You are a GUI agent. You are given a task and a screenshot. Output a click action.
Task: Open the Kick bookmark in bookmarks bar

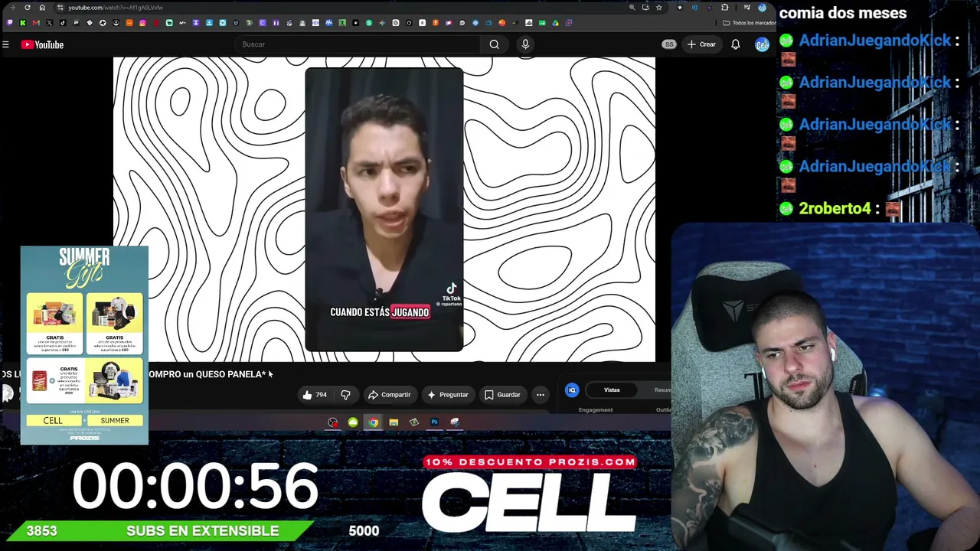pos(23,23)
